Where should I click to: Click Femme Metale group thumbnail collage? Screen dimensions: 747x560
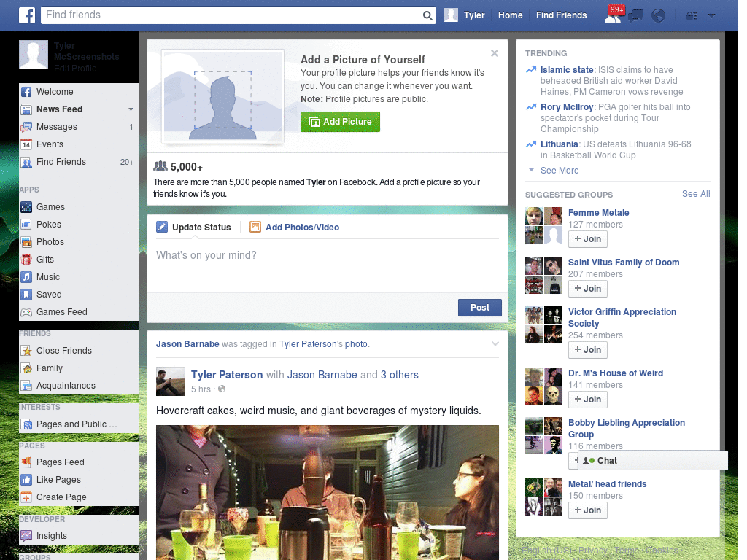tap(543, 226)
